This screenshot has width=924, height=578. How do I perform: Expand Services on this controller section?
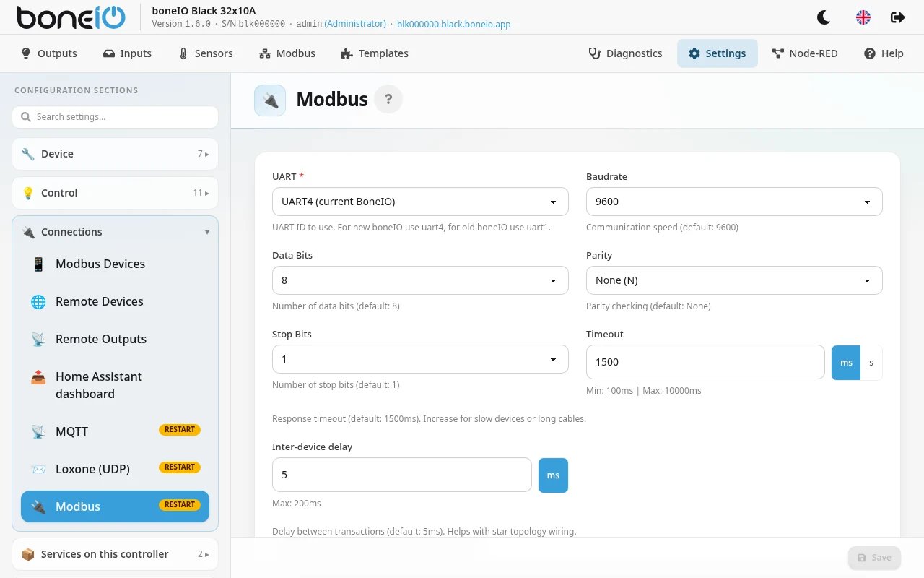click(x=115, y=554)
